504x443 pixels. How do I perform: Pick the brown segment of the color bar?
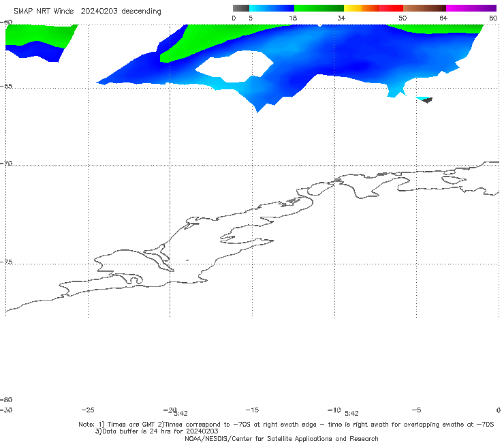point(424,8)
